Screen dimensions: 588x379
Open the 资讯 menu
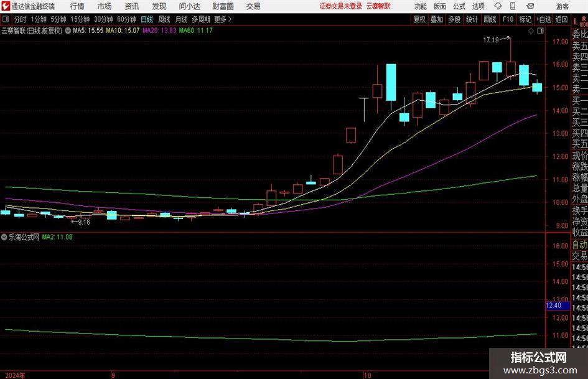132,6
